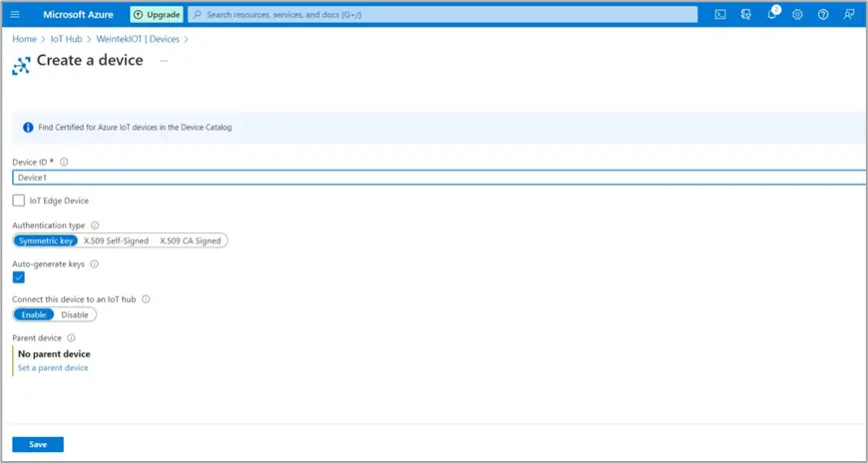Select X.509 Self-Signed authentication
Image resolution: width=868 pixels, height=463 pixels.
tap(116, 240)
